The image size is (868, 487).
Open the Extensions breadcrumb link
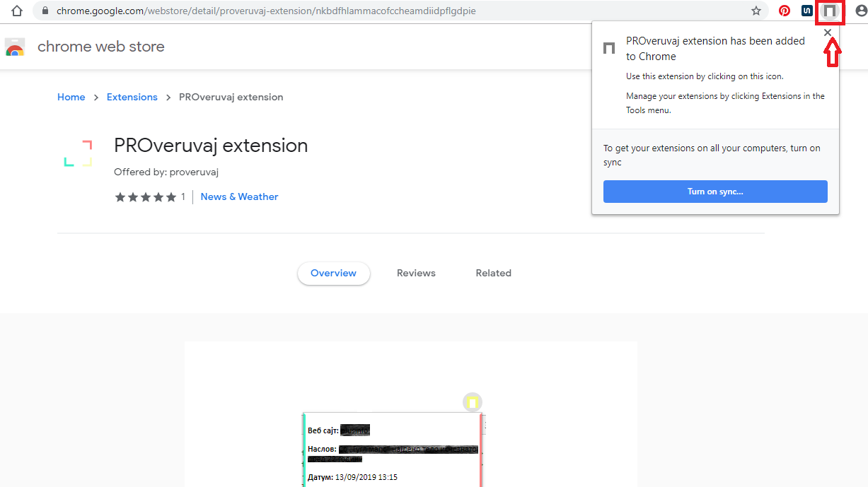(132, 98)
